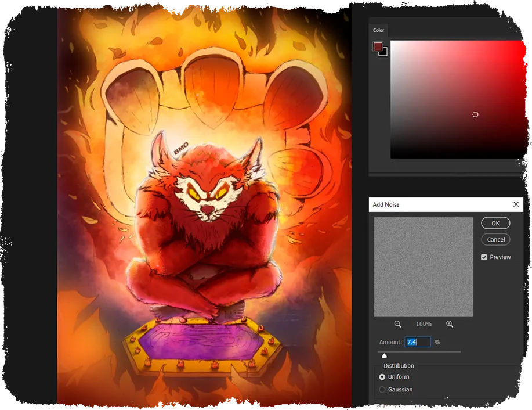
Task: Click the foreground color swatch
Action: click(x=378, y=46)
